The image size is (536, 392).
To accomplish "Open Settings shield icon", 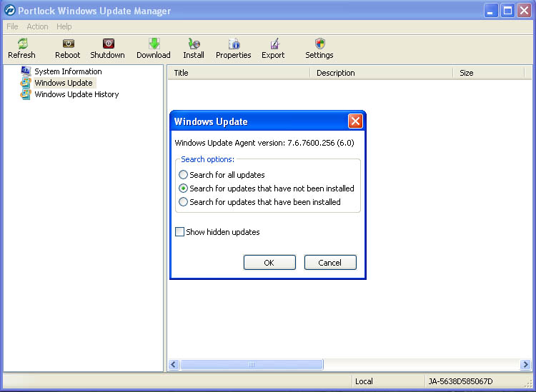I will pyautogui.click(x=320, y=44).
